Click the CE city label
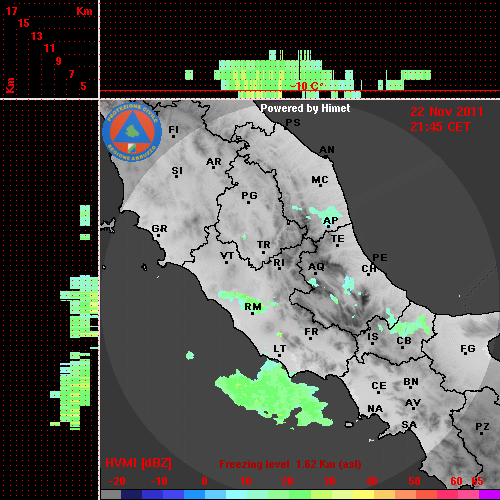 [x=379, y=386]
